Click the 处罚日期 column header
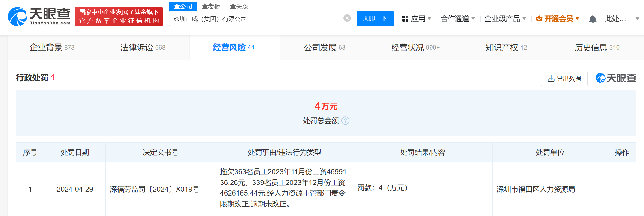 (75, 152)
